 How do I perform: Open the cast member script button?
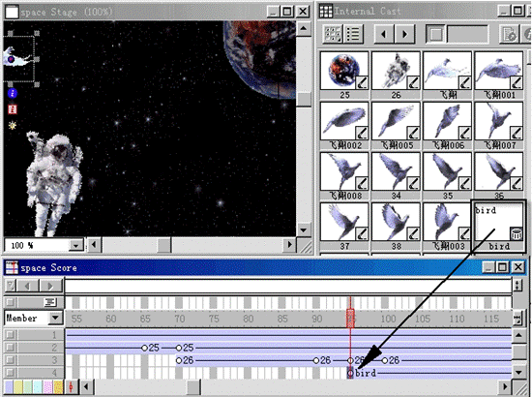click(x=510, y=34)
